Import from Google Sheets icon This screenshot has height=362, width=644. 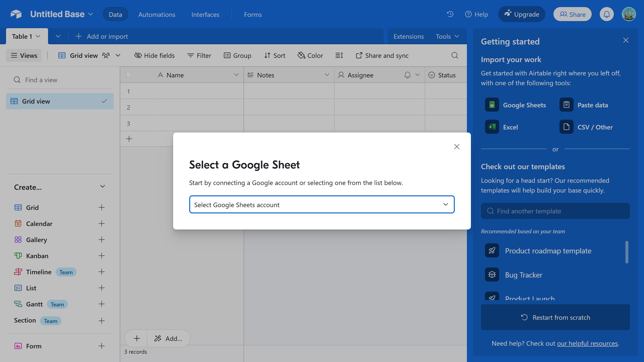click(x=492, y=105)
